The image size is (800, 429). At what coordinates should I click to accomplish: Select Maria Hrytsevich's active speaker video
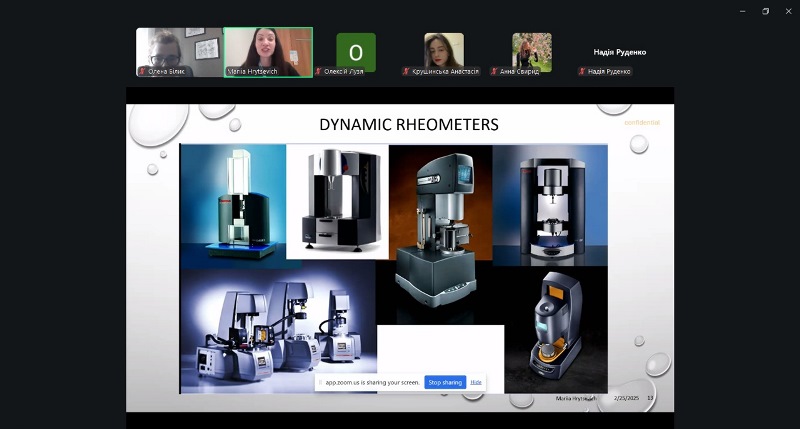pos(268,52)
